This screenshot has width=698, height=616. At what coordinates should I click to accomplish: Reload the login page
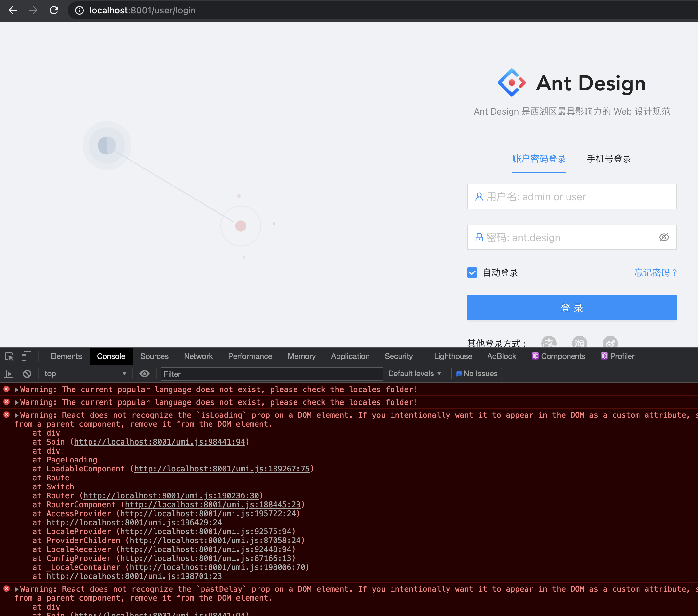point(54,10)
